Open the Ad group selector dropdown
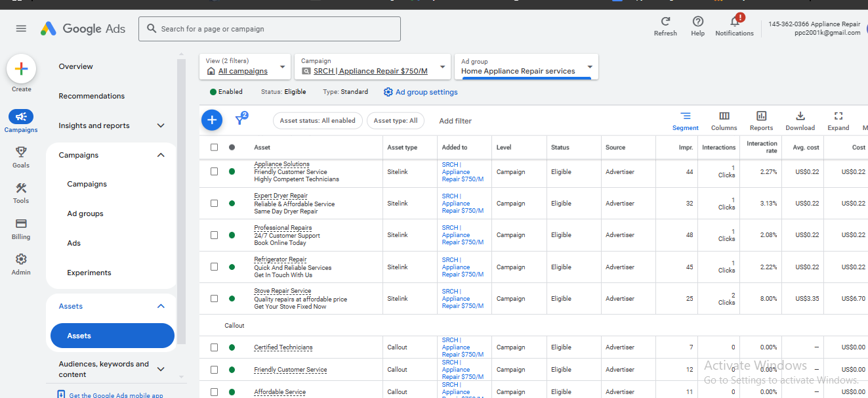The width and height of the screenshot is (868, 398). (526, 66)
